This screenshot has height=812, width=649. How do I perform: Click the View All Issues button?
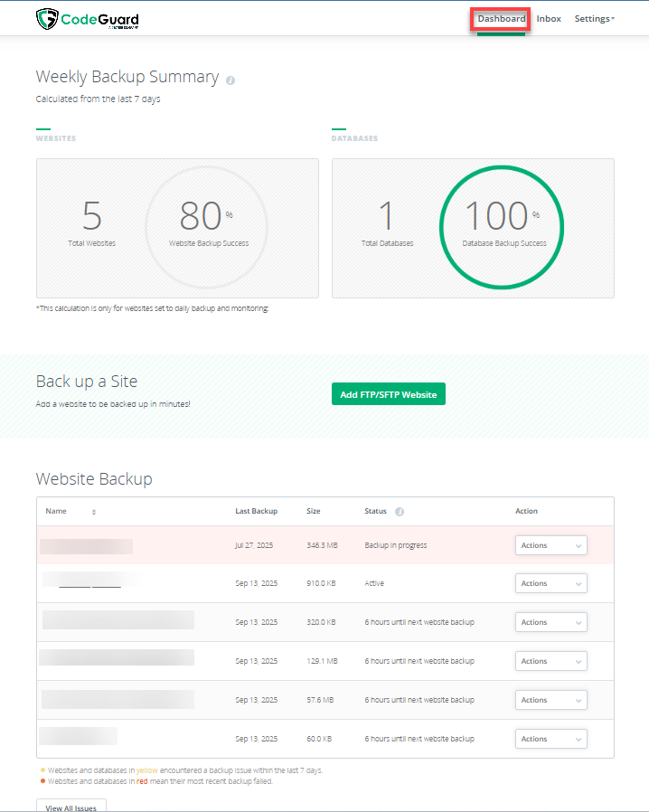click(x=71, y=807)
